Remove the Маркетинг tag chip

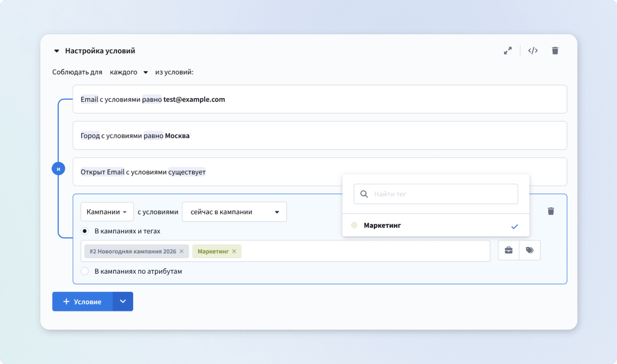[x=234, y=251]
